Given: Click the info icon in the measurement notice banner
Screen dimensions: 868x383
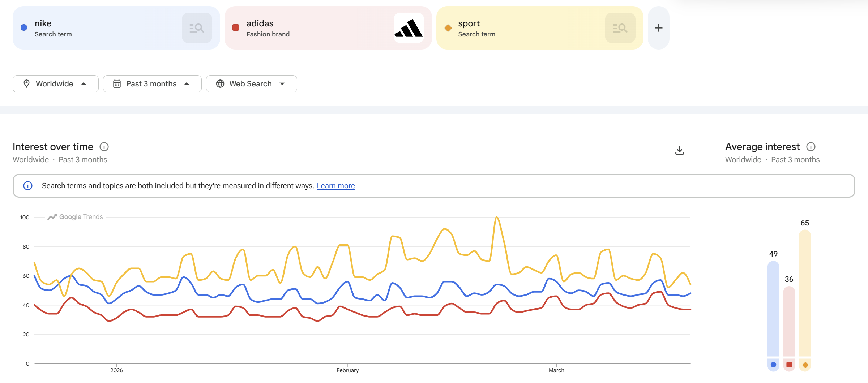Looking at the screenshot, I should [x=28, y=186].
